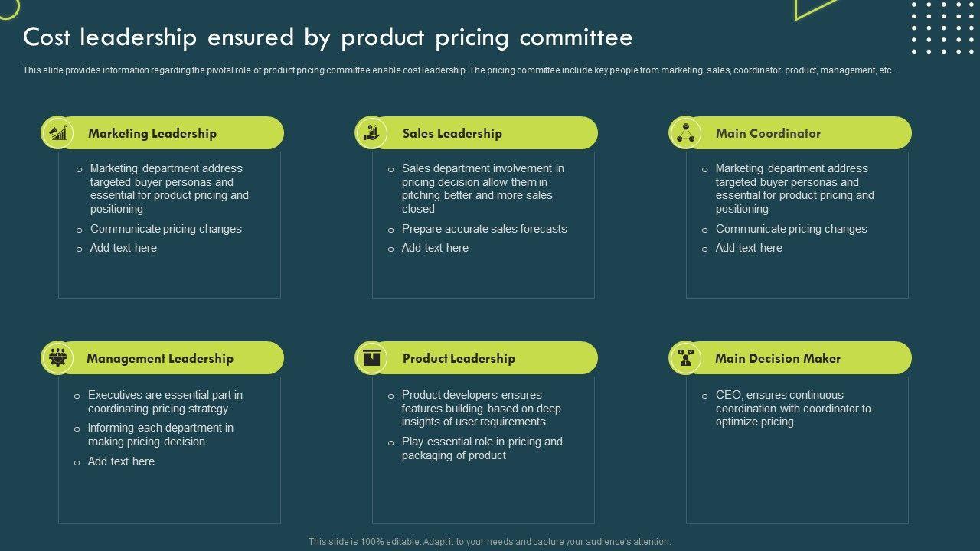Screen dimensions: 980x551
Task: Select the Management Leadership header label
Action: [160, 358]
